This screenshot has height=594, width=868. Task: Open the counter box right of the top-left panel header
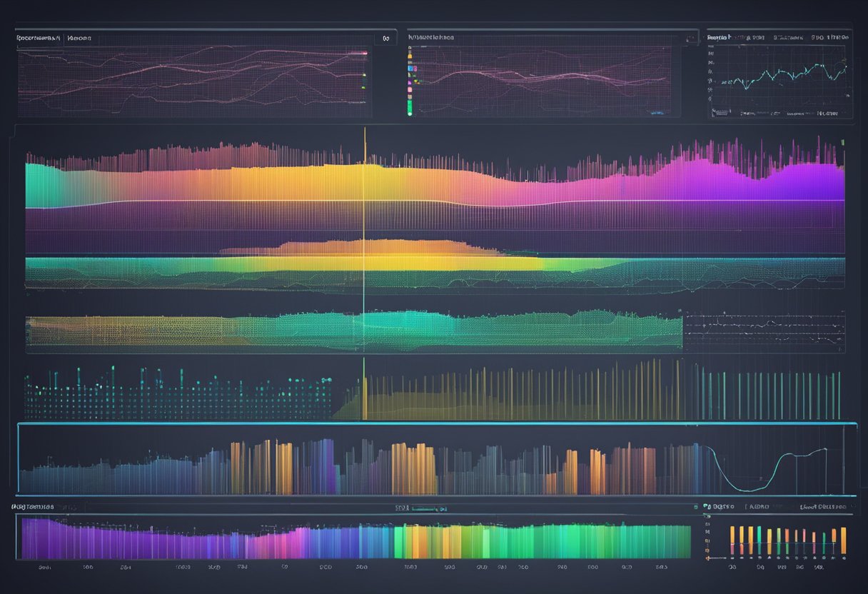385,39
